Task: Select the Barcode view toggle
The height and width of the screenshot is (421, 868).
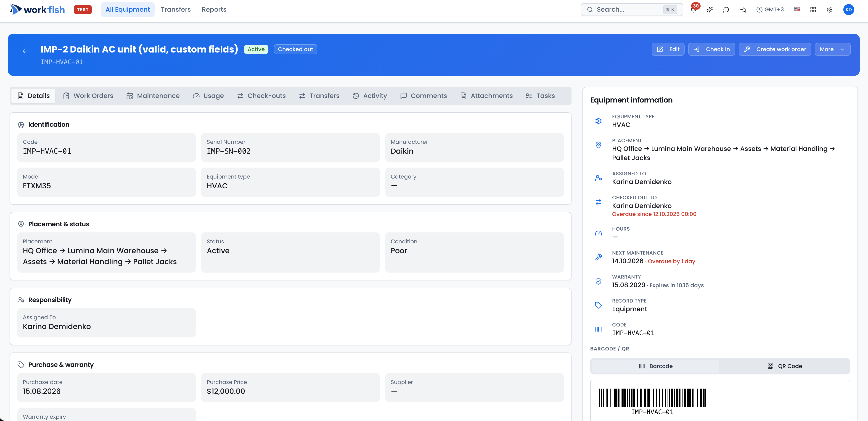Action: pyautogui.click(x=655, y=366)
